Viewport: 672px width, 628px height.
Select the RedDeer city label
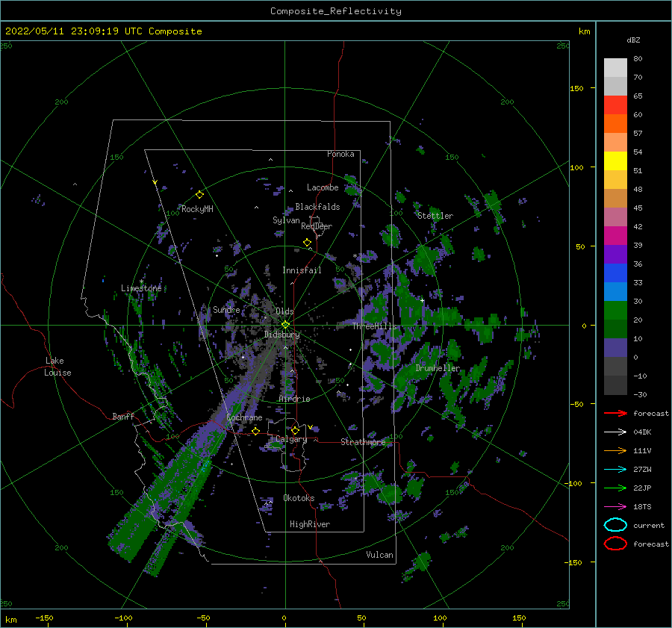pyautogui.click(x=317, y=226)
